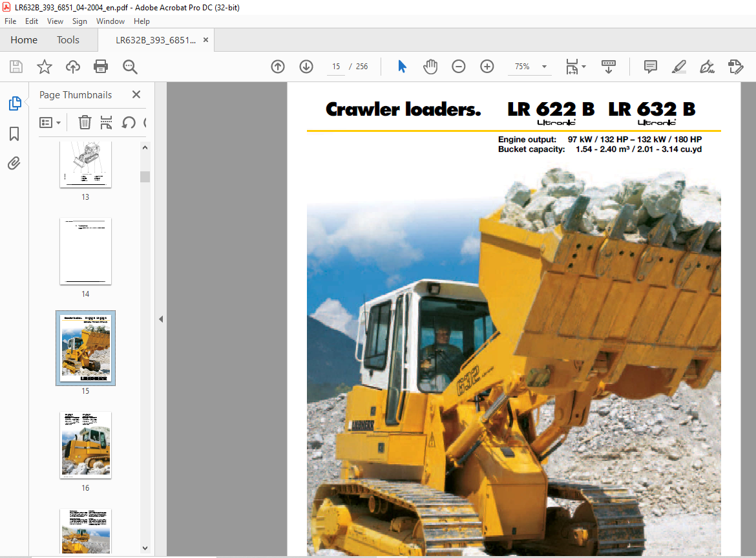The width and height of the screenshot is (756, 558).
Task: Open the Sign menu
Action: pos(79,21)
